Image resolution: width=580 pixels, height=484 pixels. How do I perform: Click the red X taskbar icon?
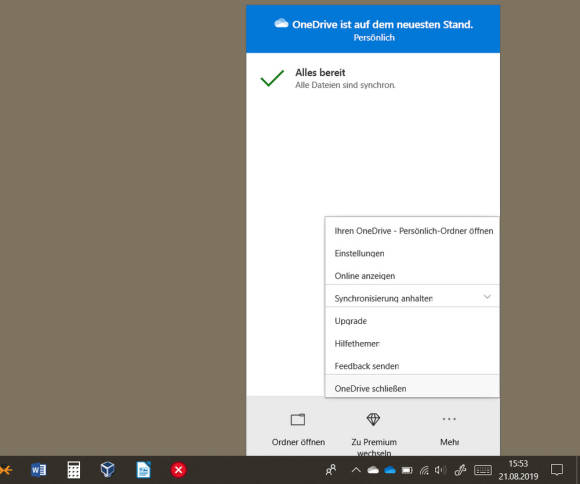pos(178,470)
